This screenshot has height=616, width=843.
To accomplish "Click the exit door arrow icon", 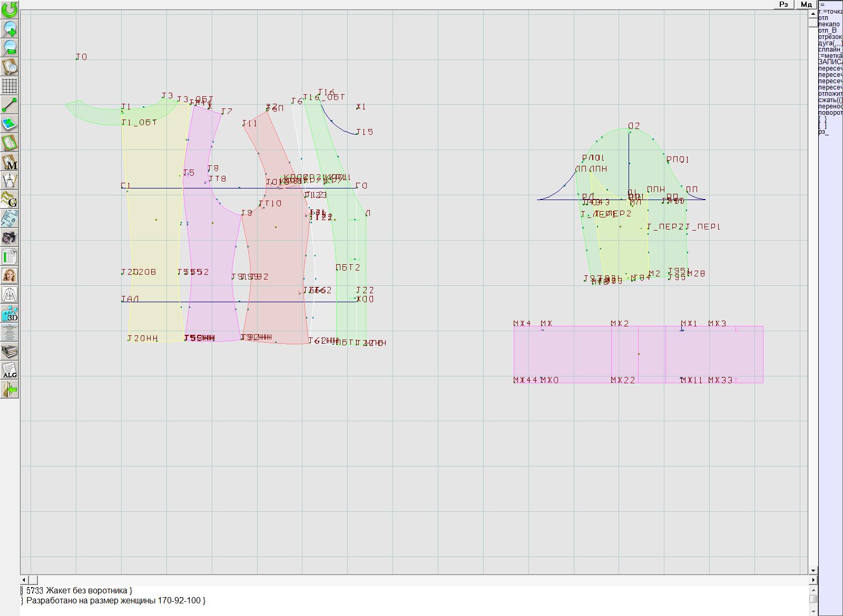I will click(9, 390).
